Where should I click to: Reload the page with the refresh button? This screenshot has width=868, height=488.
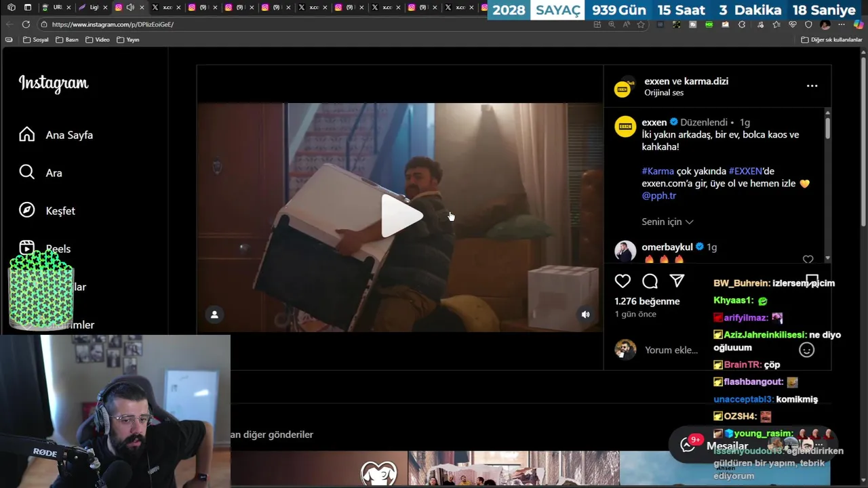click(26, 24)
